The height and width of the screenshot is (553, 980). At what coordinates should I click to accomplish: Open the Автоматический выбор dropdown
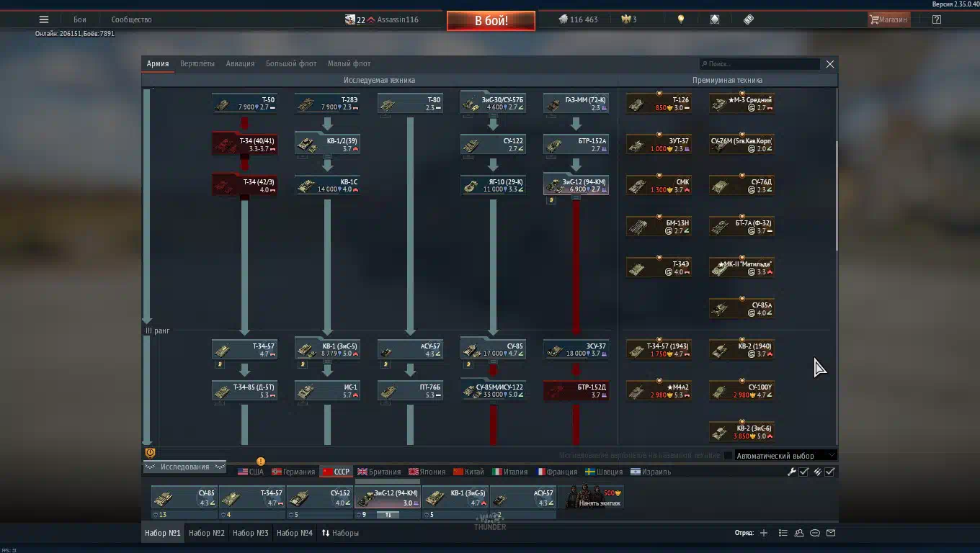pyautogui.click(x=785, y=455)
